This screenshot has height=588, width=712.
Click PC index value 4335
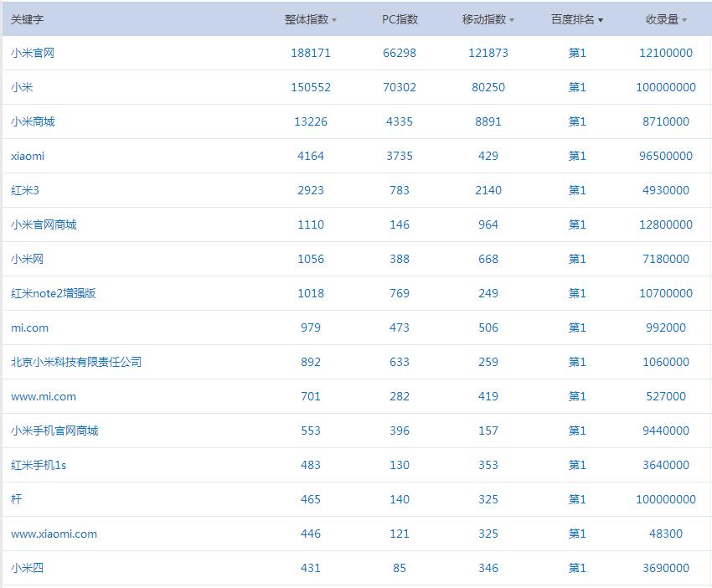click(x=400, y=121)
